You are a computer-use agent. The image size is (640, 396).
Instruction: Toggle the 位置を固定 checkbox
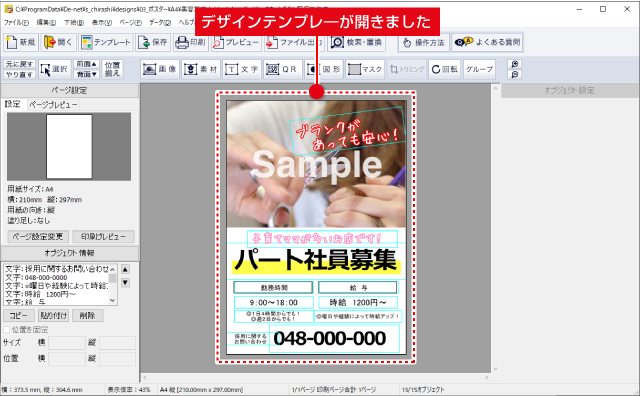coord(7,329)
